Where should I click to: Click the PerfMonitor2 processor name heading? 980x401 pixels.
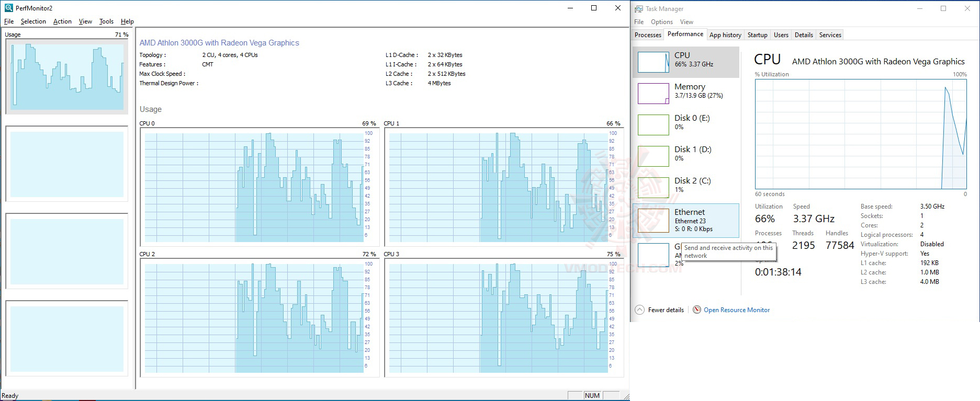[219, 43]
